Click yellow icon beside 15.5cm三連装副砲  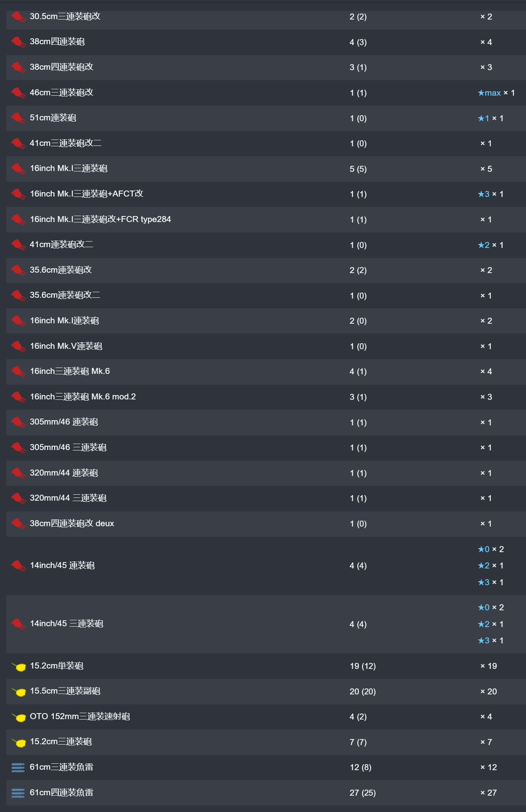pyautogui.click(x=19, y=692)
